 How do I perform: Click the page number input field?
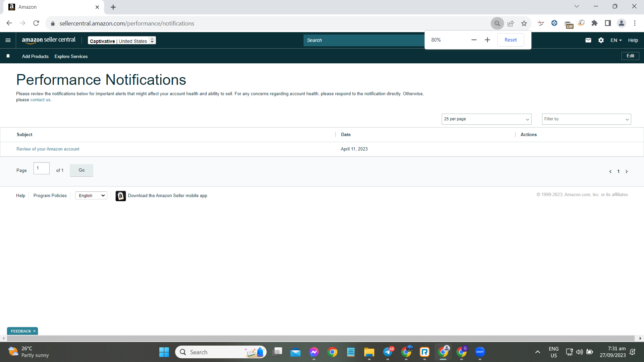point(42,168)
